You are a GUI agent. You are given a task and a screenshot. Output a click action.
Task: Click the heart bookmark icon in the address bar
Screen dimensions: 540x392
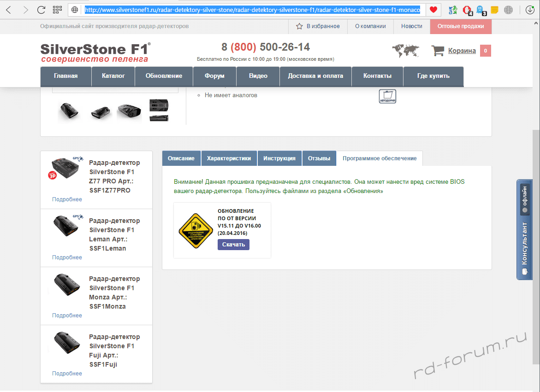(433, 10)
